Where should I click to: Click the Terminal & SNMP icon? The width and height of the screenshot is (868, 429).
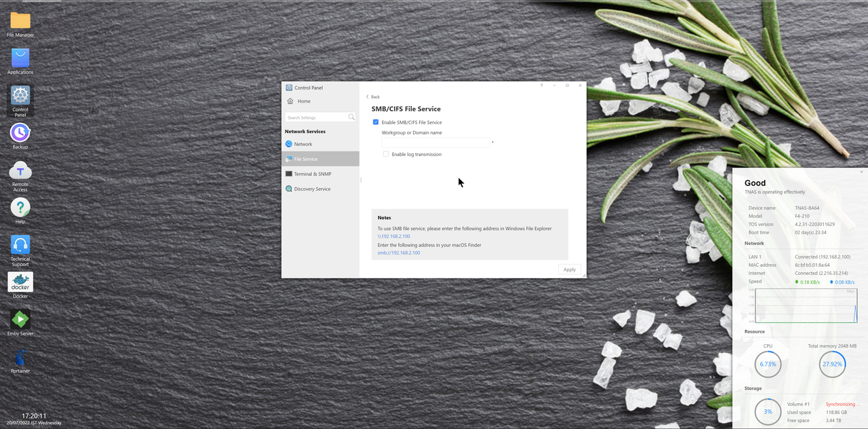pyautogui.click(x=289, y=174)
